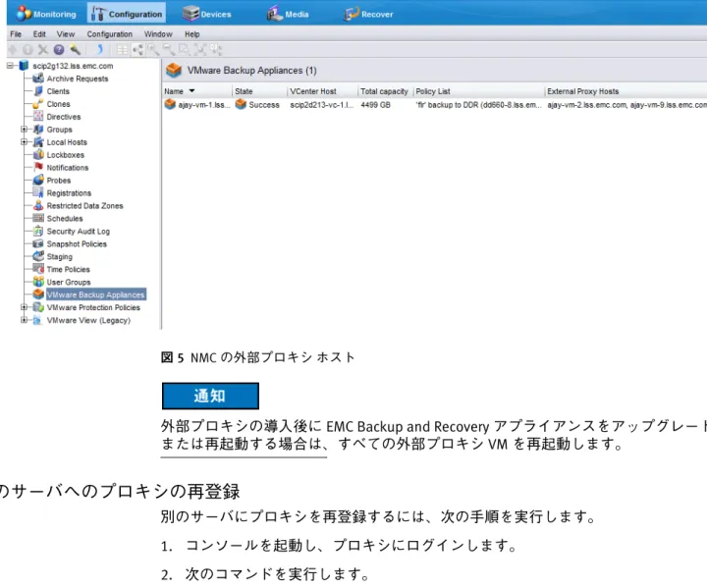
Task: Open the Monitoring view
Action: pos(46,14)
